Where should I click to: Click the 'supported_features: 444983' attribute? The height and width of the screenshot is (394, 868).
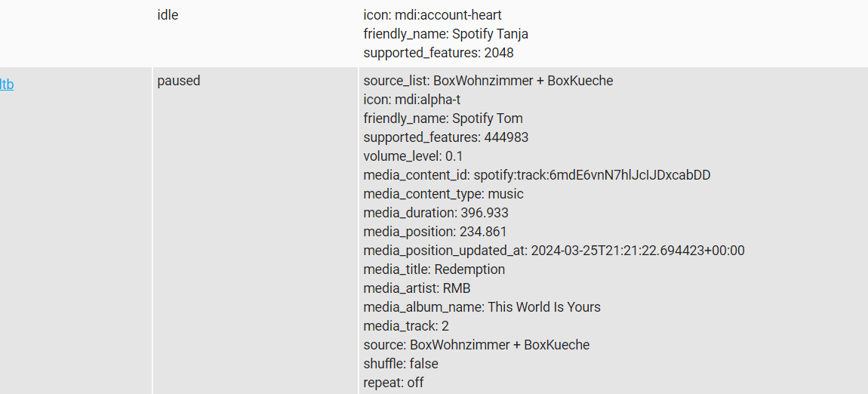445,137
